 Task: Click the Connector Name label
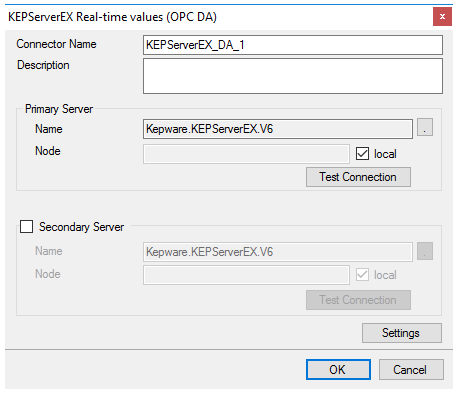click(x=56, y=44)
